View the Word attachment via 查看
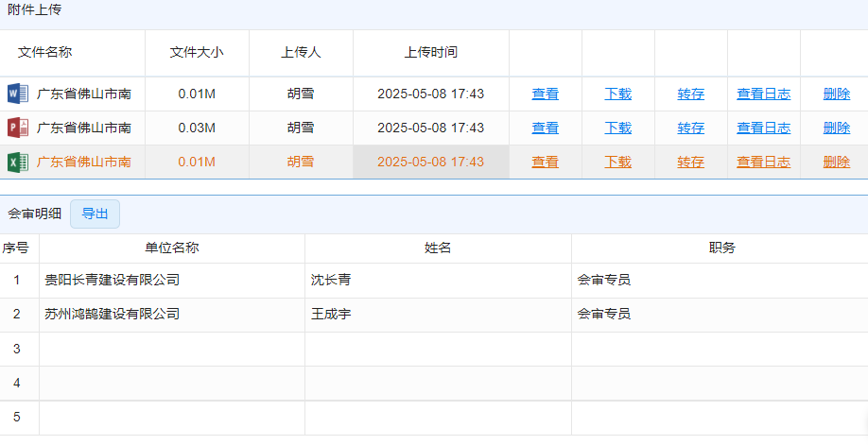Viewport: 868px width, 445px height. coord(545,94)
